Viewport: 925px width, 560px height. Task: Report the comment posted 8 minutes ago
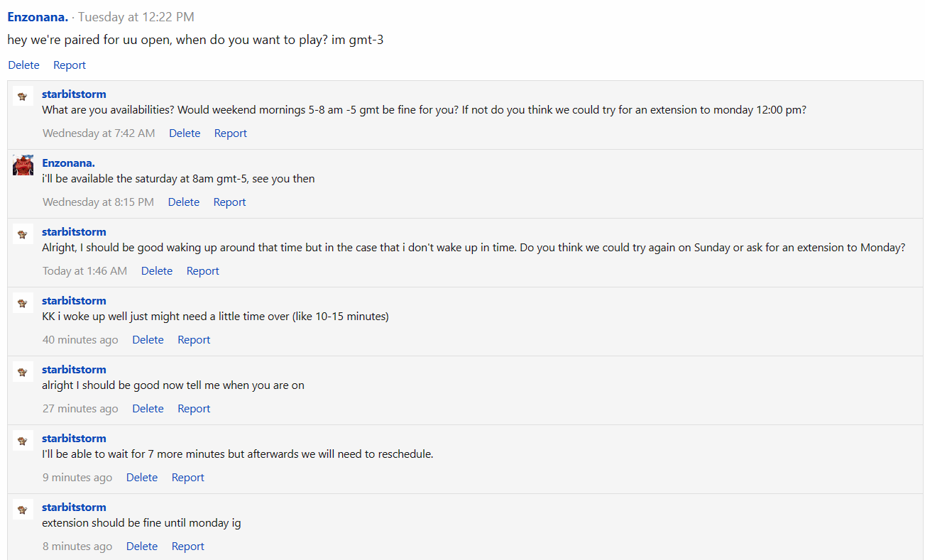click(188, 547)
